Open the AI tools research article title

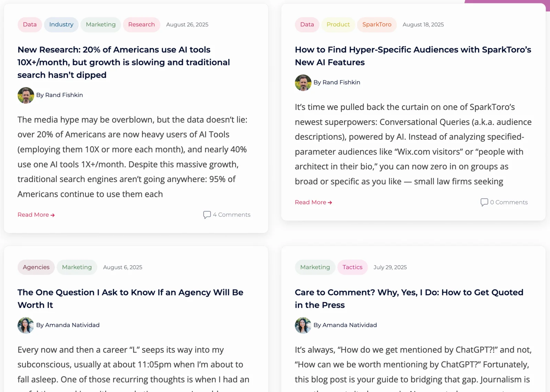click(124, 62)
